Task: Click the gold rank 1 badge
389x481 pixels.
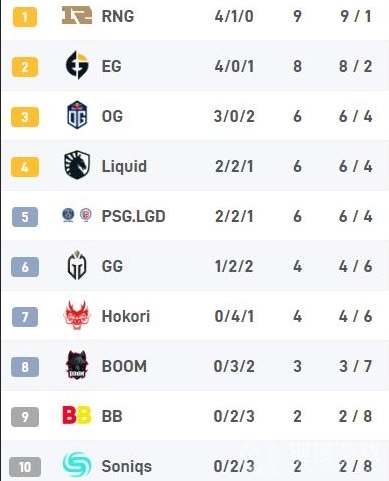Action: (x=25, y=17)
